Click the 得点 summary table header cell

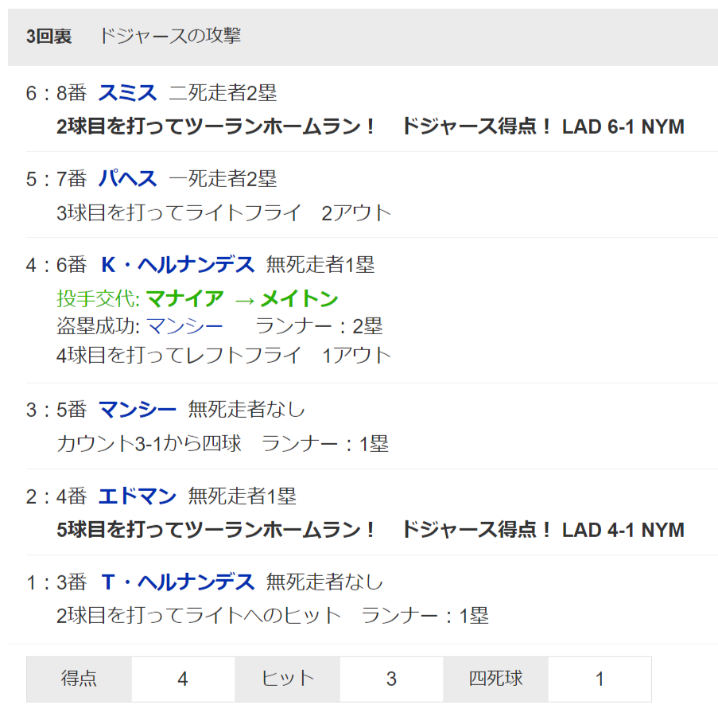[79, 679]
